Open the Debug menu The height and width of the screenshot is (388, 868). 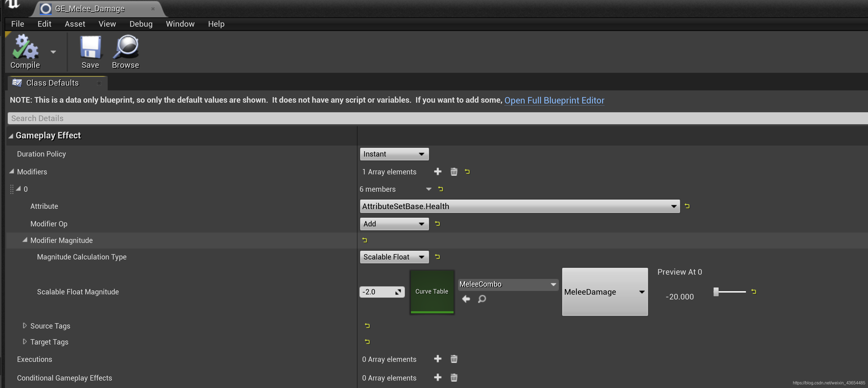point(141,24)
